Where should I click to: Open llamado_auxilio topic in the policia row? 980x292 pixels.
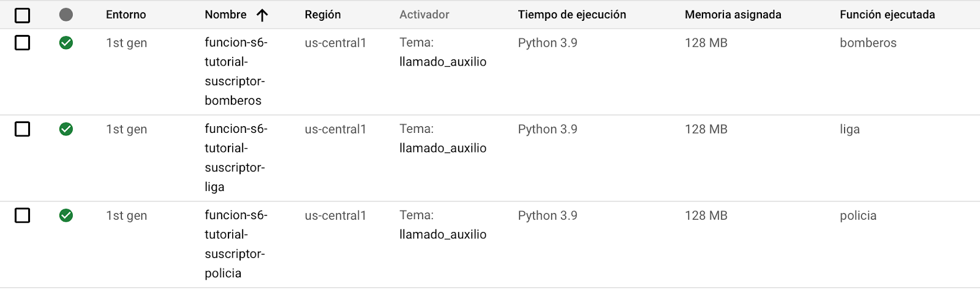(443, 234)
